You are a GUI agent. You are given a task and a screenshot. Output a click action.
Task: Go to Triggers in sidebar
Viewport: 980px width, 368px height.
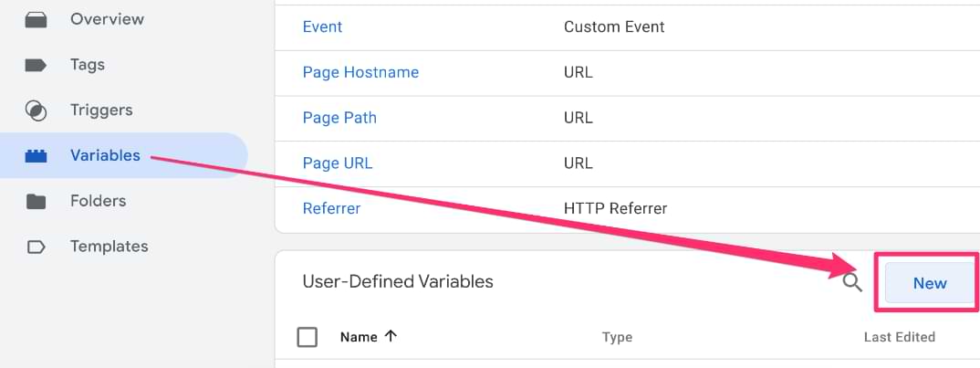coord(101,110)
